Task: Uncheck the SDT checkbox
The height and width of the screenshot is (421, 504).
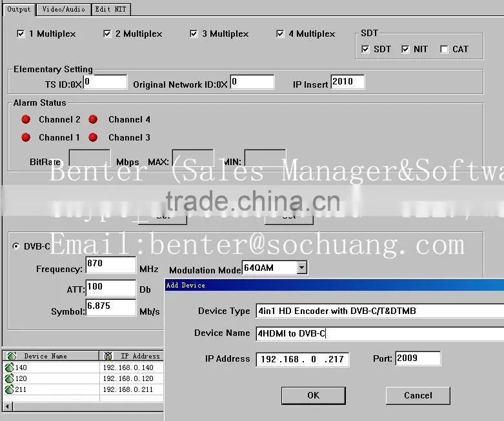Action: tap(365, 49)
